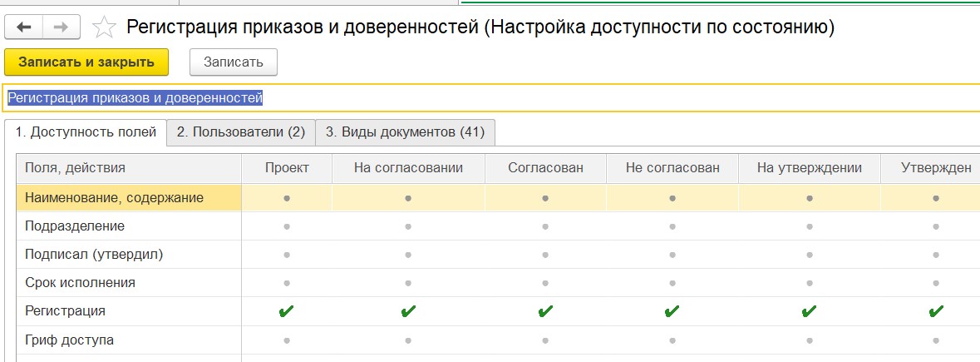Switch to Виды документов (41) tab
The height and width of the screenshot is (362, 980).
pos(405,132)
